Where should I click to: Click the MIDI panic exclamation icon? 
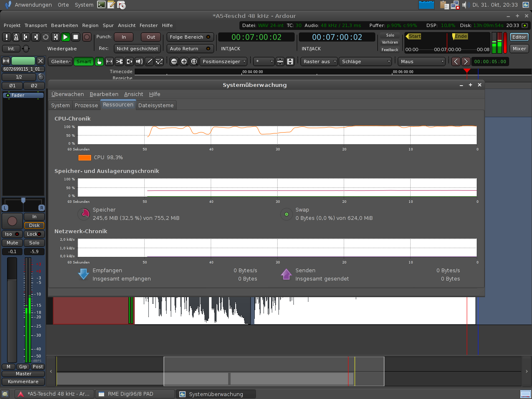pos(6,37)
